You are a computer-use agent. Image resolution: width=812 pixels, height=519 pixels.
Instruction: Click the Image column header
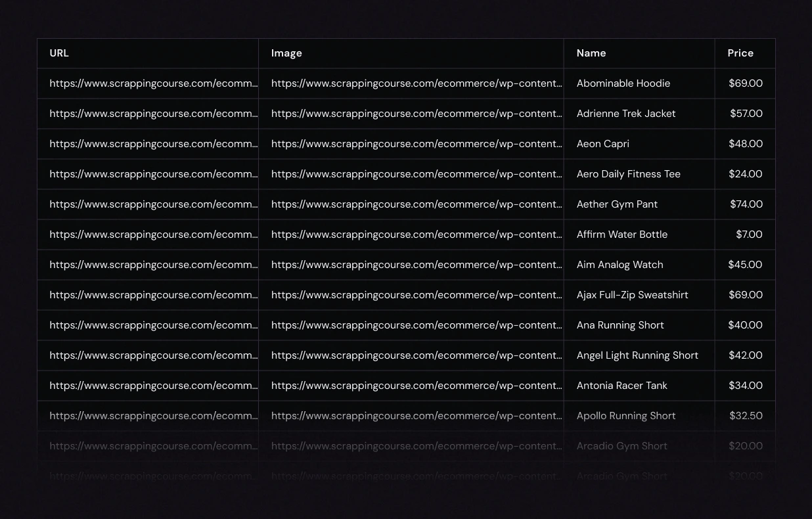coord(286,53)
